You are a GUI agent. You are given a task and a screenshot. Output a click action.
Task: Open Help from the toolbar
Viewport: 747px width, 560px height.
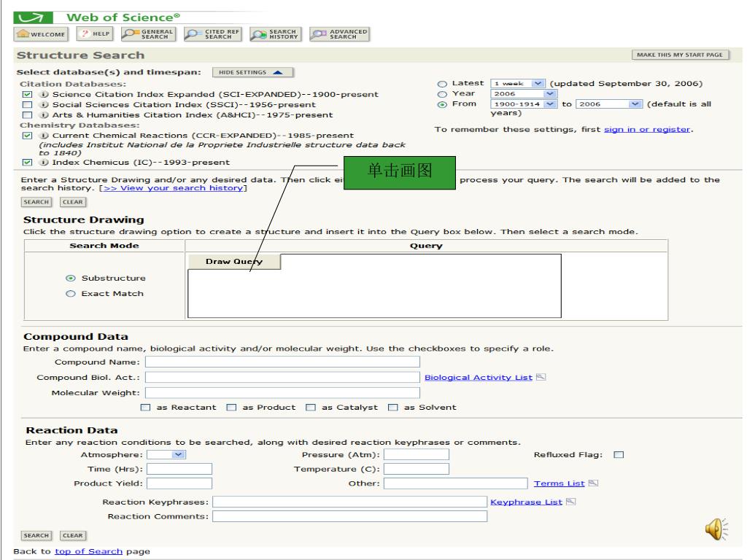[x=95, y=34]
